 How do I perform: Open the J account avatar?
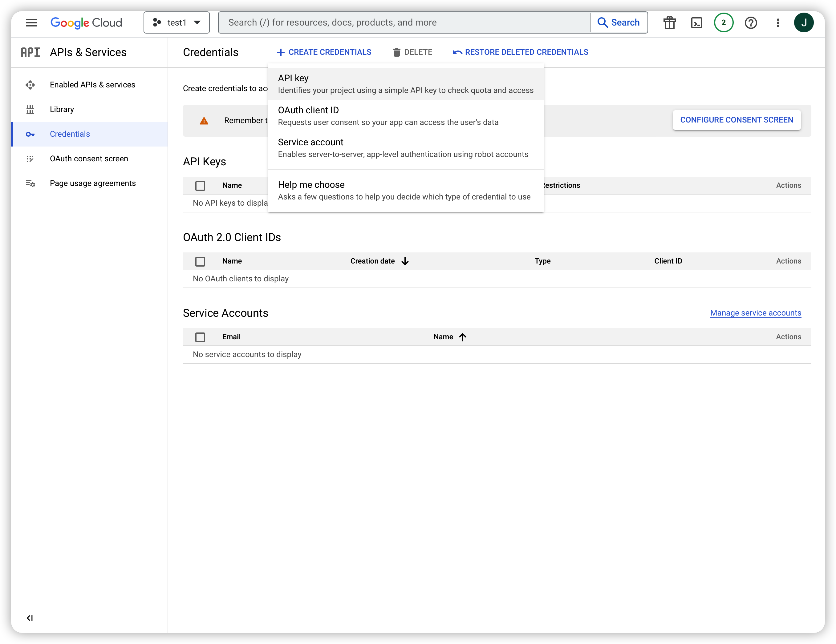click(804, 22)
